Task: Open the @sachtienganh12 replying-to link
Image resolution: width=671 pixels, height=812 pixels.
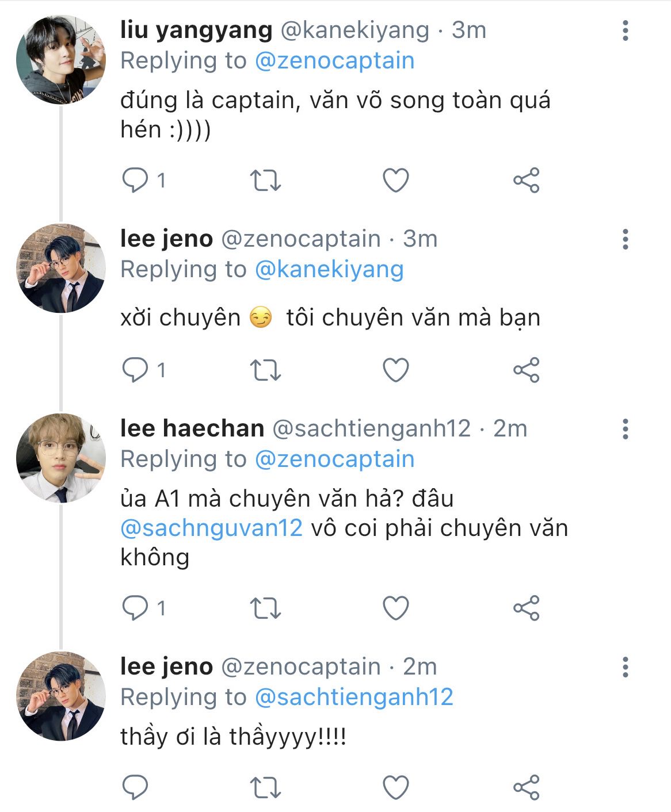Action: (x=353, y=697)
